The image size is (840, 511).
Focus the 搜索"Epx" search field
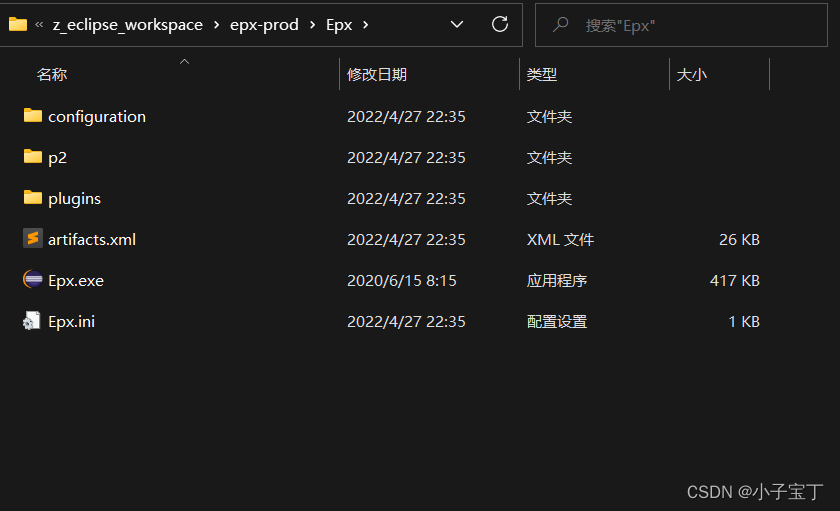click(681, 25)
